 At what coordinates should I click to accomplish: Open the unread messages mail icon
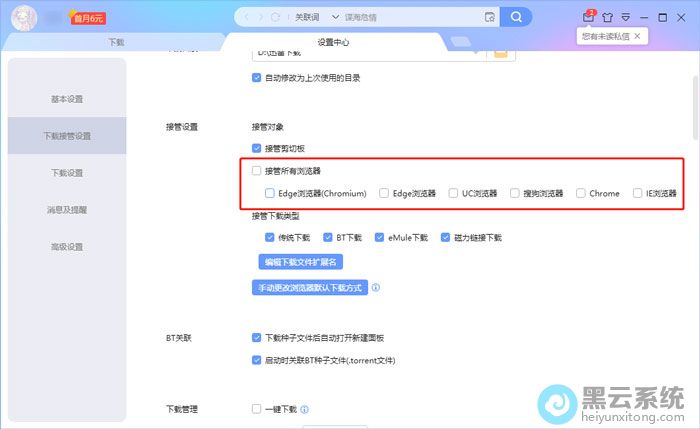[588, 17]
